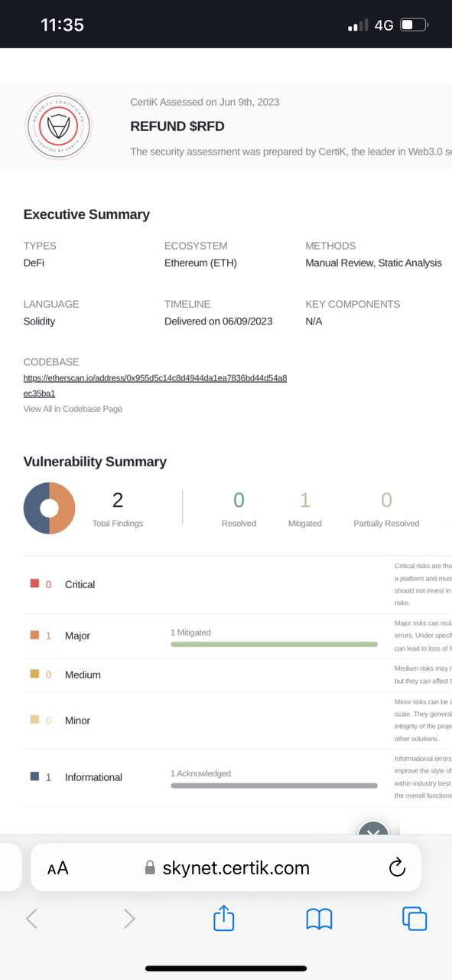This screenshot has height=980, width=452.
Task: Open Safari bookmarks
Action: 319,919
